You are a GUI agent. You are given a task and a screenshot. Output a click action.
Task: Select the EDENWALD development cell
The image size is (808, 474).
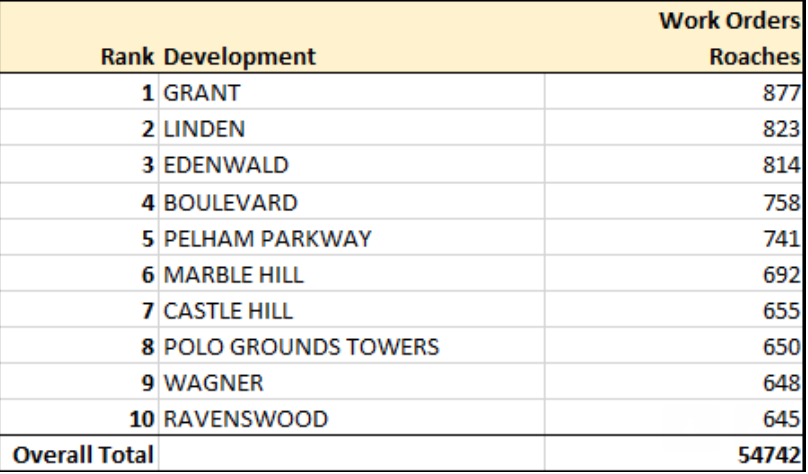pyautogui.click(x=351, y=164)
